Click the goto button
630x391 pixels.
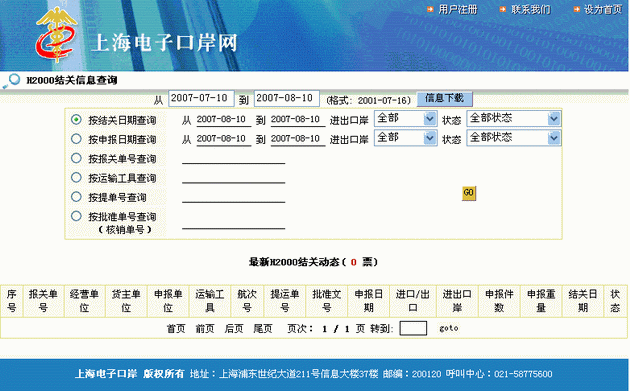pyautogui.click(x=448, y=328)
